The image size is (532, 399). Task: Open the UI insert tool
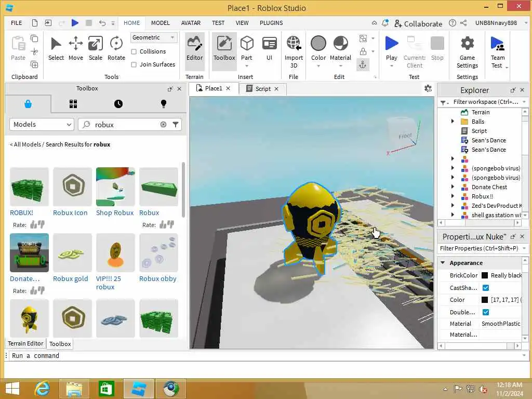point(270,49)
